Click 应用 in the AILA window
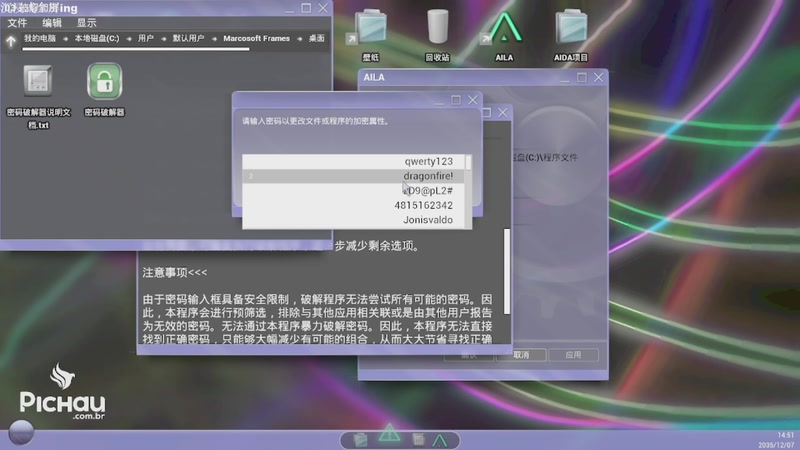Viewport: 800px width, 450px height. click(x=573, y=355)
